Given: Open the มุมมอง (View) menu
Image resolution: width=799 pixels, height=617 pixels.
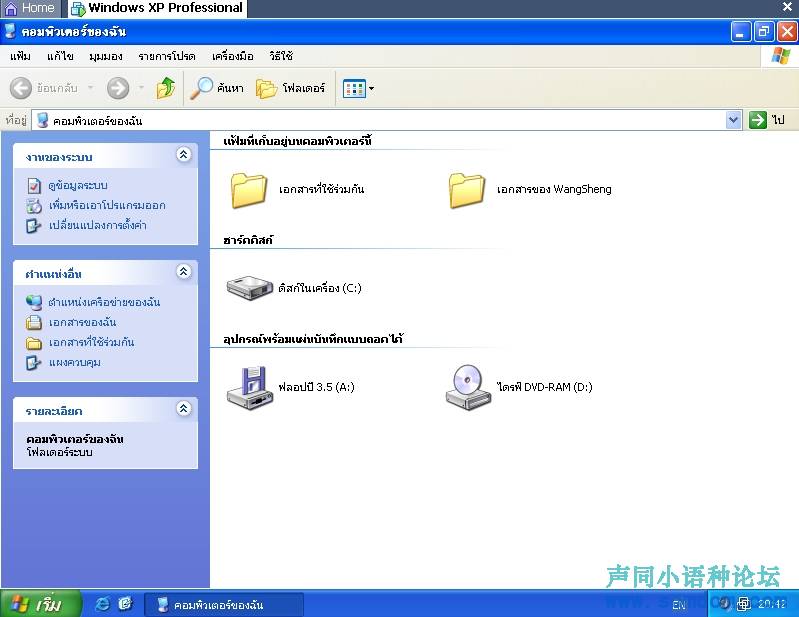Looking at the screenshot, I should pos(105,56).
